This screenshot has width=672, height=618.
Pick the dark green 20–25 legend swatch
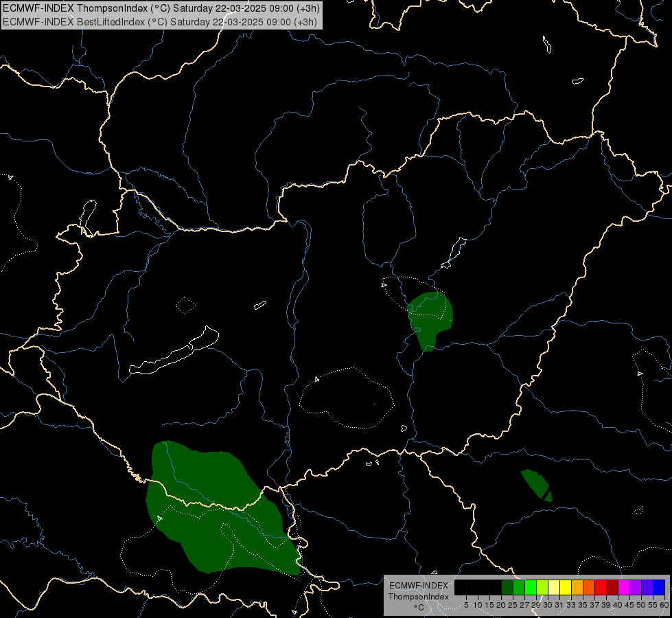coord(507,587)
